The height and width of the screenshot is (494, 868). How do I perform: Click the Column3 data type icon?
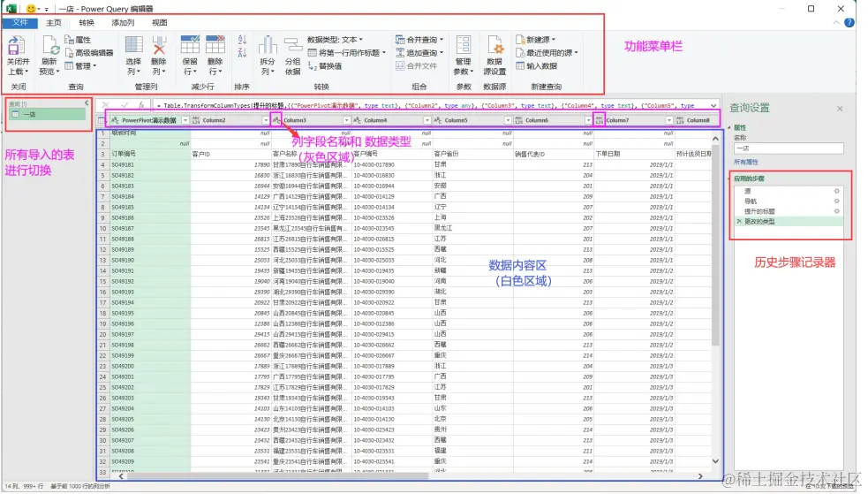(276, 120)
